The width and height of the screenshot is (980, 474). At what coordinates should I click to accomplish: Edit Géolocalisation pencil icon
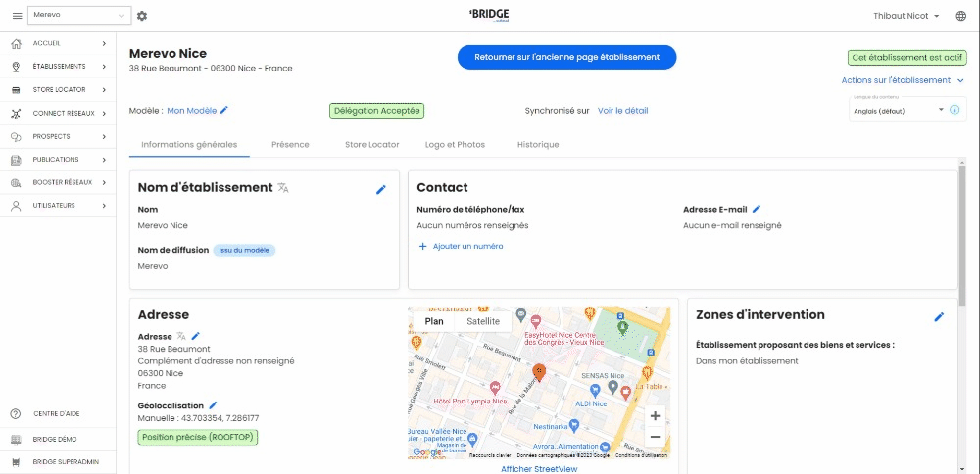214,404
